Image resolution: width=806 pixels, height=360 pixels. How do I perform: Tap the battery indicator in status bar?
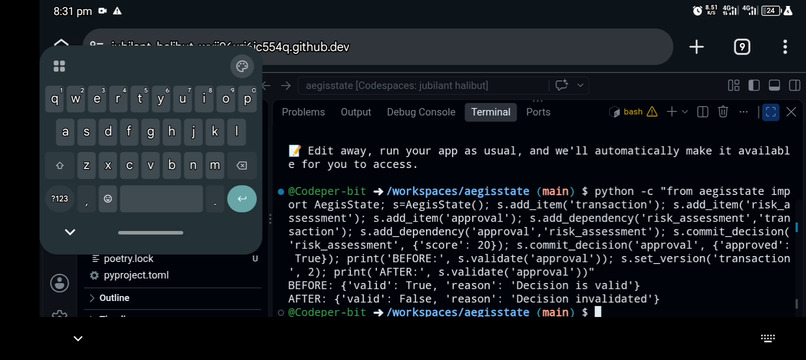coord(771,11)
